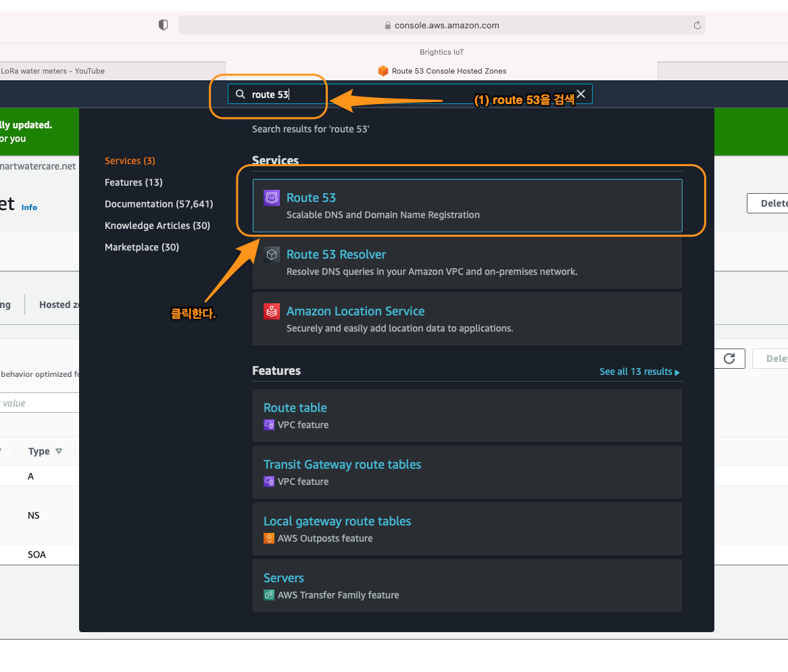Image resolution: width=788 pixels, height=672 pixels.
Task: Click the privacy shield icon in Safari
Action: 163,25
